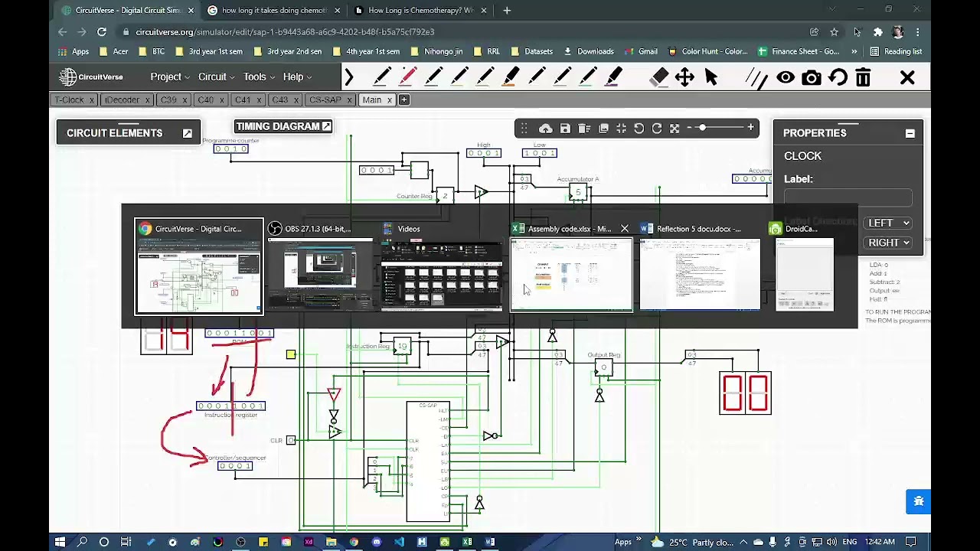
Task: Open the Help menu
Action: [x=297, y=77]
